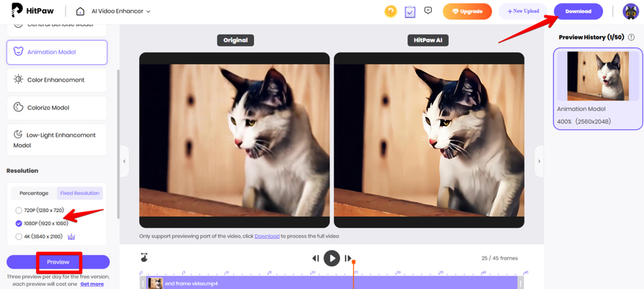Screen dimensions: 644x289
Task: Step to the next frame
Action: pos(348,258)
